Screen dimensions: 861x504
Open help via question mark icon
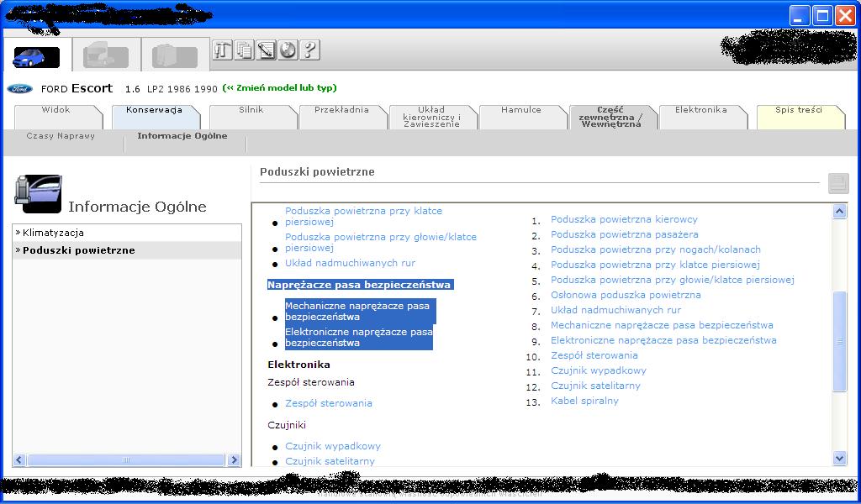[x=309, y=50]
